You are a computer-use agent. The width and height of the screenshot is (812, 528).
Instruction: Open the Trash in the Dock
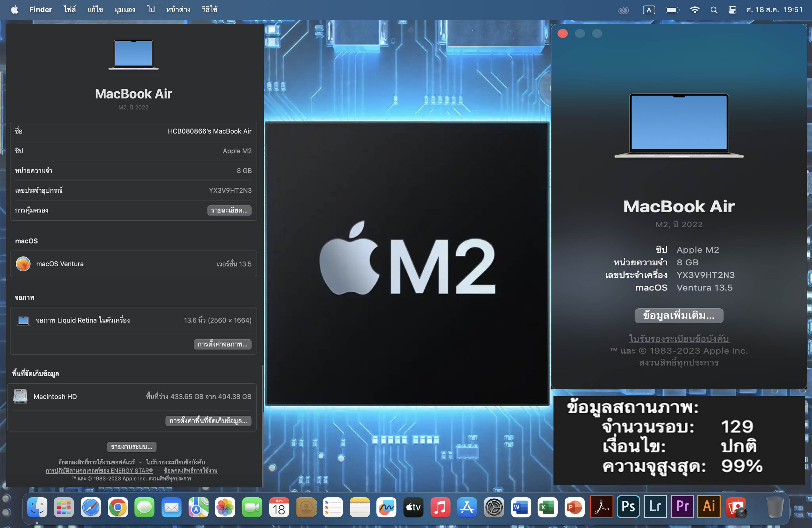pyautogui.click(x=775, y=507)
